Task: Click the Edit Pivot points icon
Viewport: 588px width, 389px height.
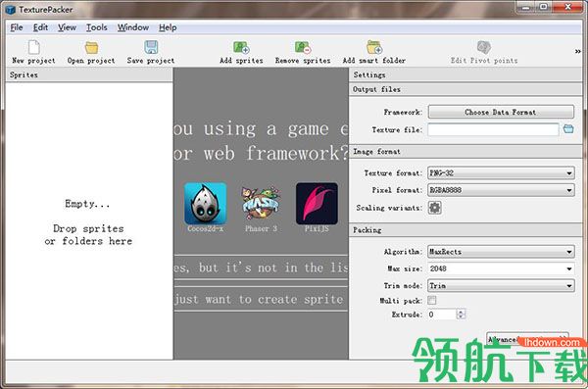Action: click(484, 47)
